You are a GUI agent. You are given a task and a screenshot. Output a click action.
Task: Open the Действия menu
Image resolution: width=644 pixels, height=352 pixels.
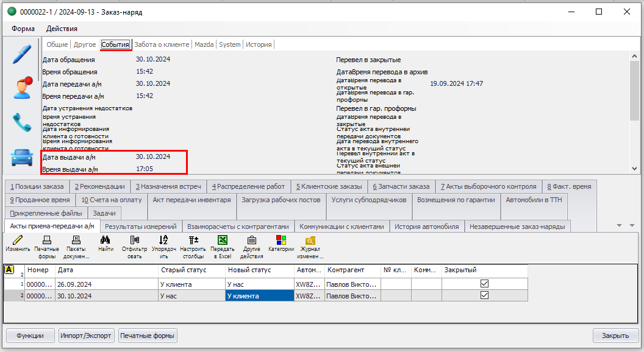(62, 29)
